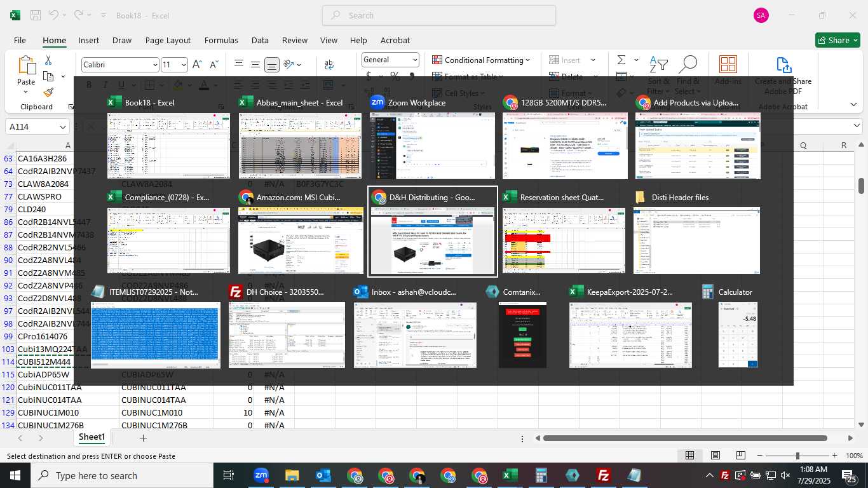Image resolution: width=868 pixels, height=488 pixels.
Task: Open the font size 11 dropdown
Action: 184,65
